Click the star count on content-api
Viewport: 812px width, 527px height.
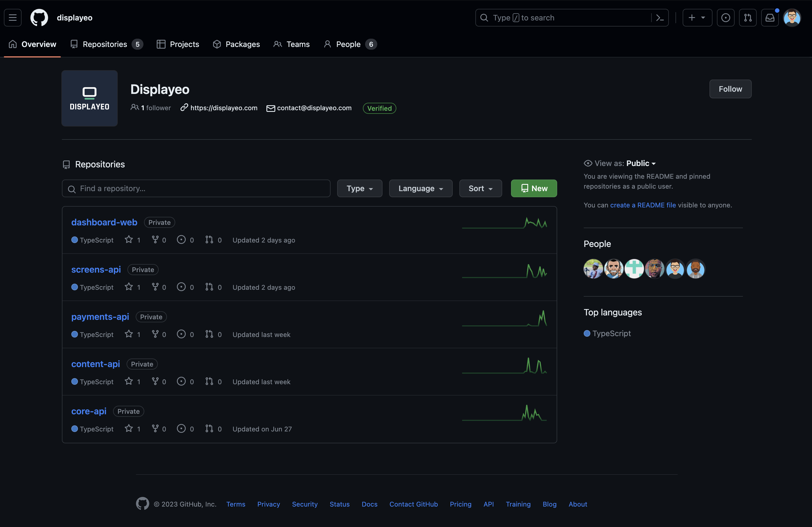click(133, 382)
